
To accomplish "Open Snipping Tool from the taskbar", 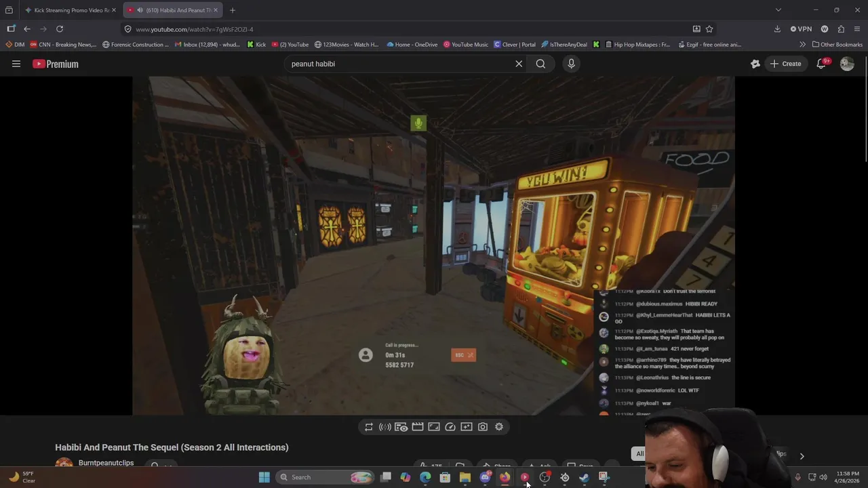I will tap(604, 477).
